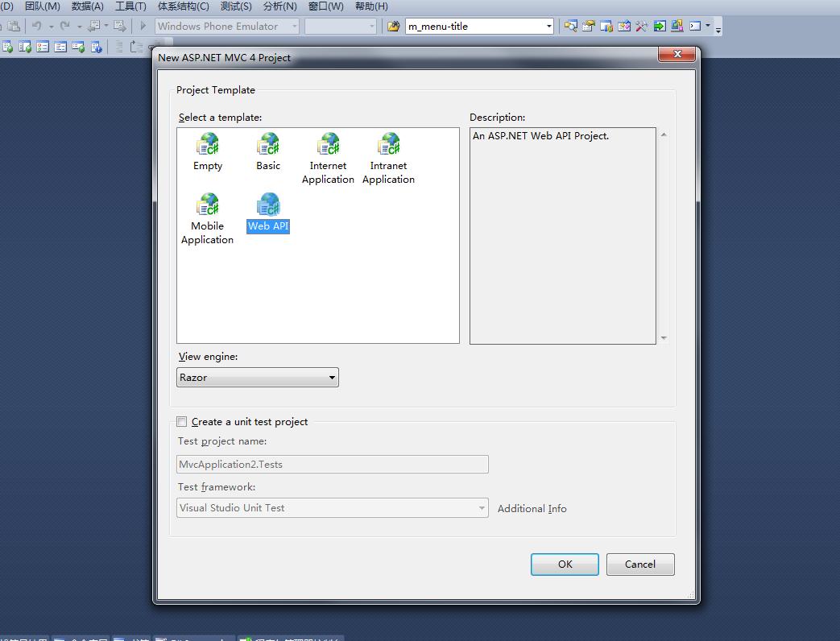
Task: Click the first icon in second toolbar row
Action: click(7, 48)
